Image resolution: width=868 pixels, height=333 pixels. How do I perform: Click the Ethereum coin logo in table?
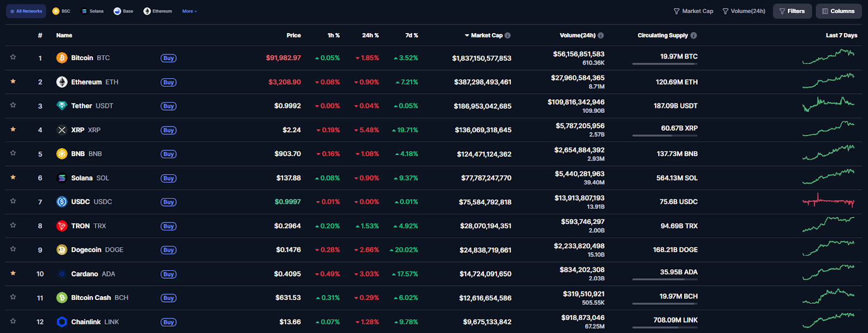point(62,82)
